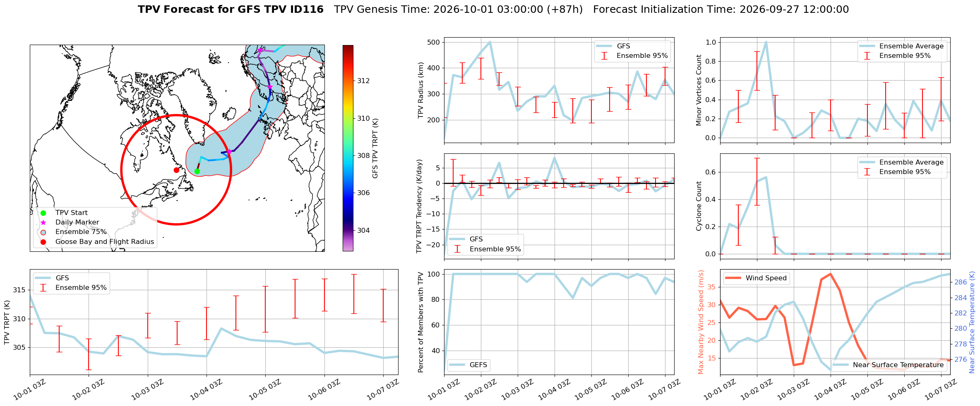Click the blue 'Near Surface Temperature (K)' axis label
Screen dimensions: 980x406
(x=972, y=322)
